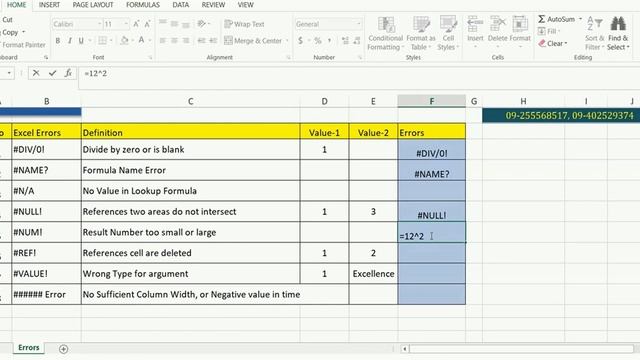This screenshot has height=360, width=640.
Task: Cancel the formula entry with the X icon
Action: point(36,73)
